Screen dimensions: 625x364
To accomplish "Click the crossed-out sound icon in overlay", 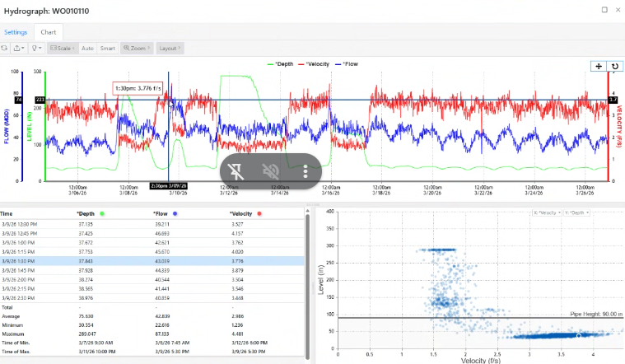I will 272,171.
